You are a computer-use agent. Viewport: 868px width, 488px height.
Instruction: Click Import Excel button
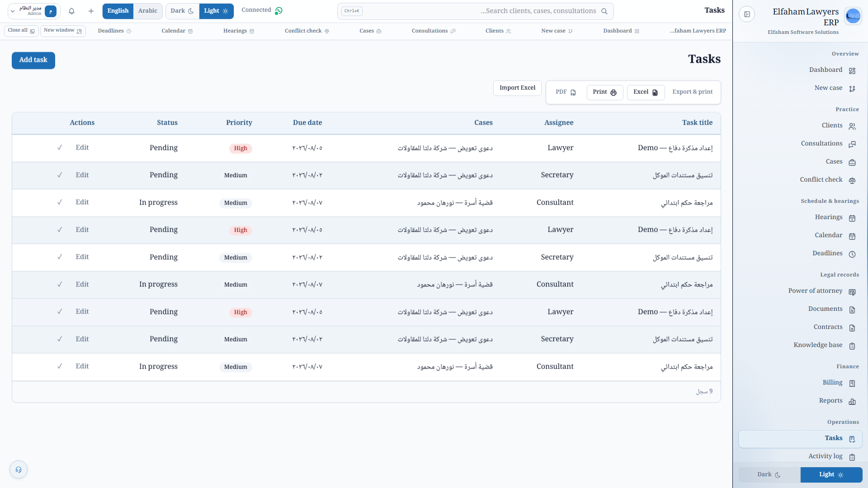pyautogui.click(x=517, y=88)
